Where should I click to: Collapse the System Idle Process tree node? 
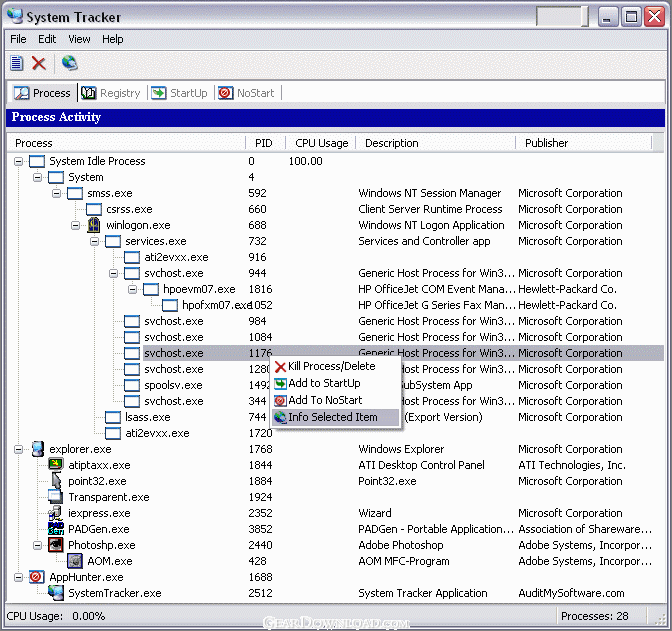pos(18,162)
